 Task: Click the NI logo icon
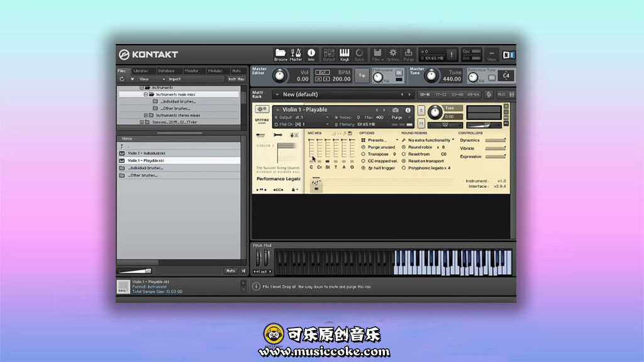[x=508, y=55]
